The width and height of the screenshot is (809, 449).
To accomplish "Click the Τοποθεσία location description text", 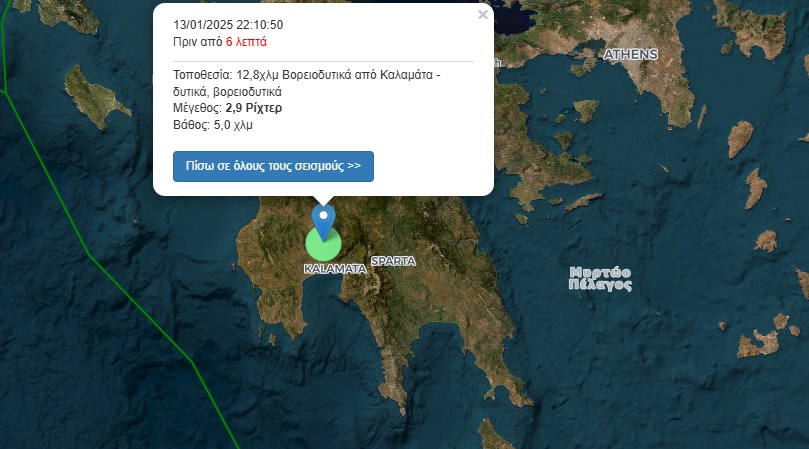I will [306, 83].
